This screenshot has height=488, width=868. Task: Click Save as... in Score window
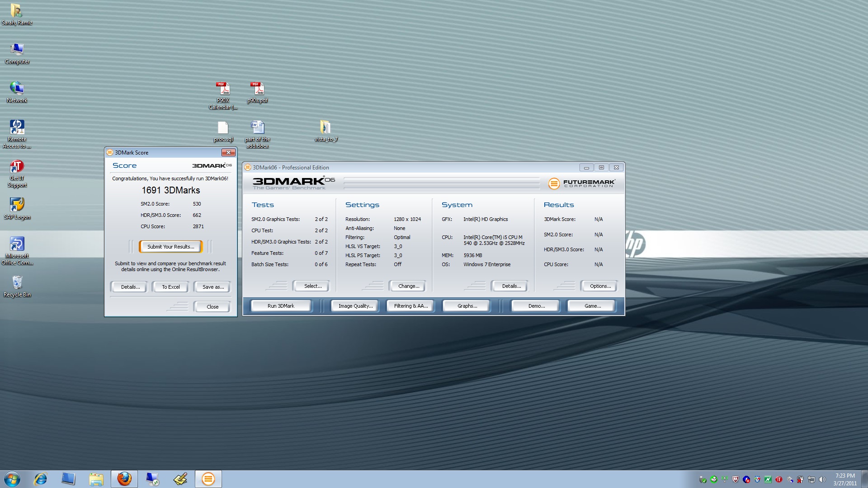pos(213,287)
